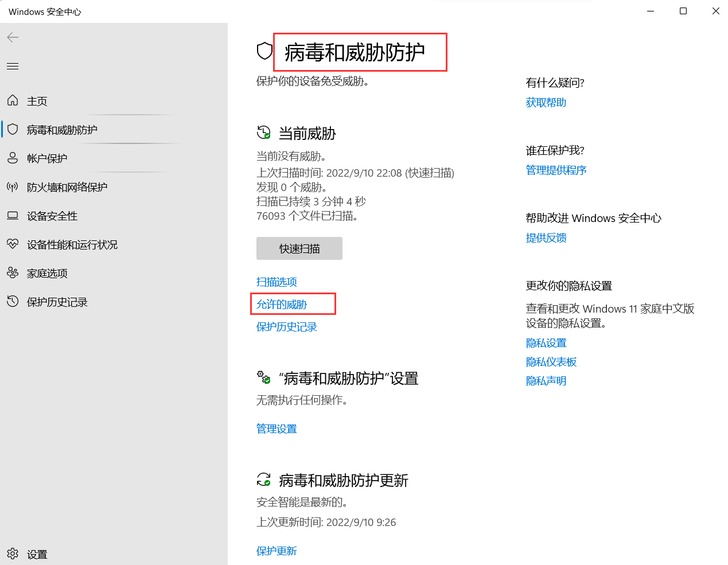Open 隐私声明 link

[546, 380]
